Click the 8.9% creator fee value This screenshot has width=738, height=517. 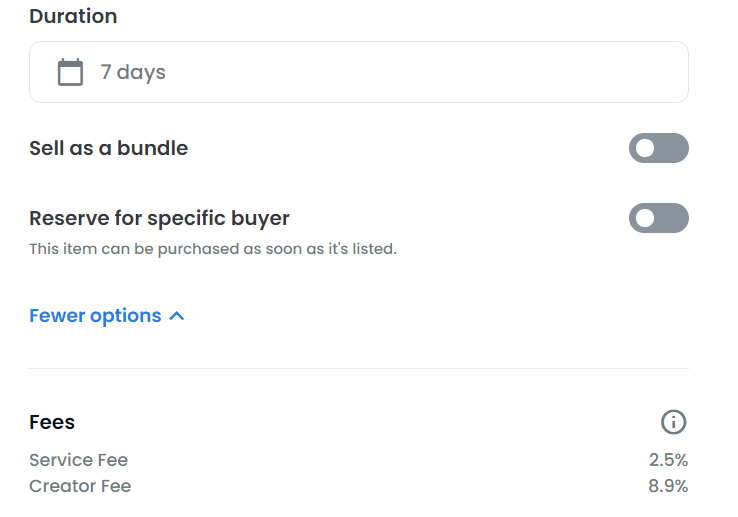coord(668,486)
